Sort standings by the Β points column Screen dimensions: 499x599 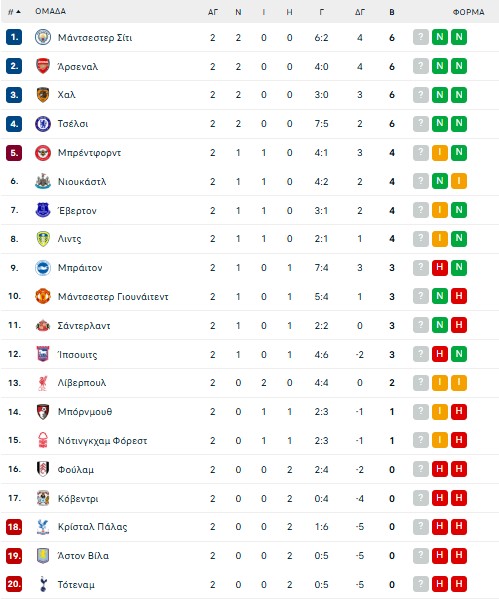[x=392, y=12]
